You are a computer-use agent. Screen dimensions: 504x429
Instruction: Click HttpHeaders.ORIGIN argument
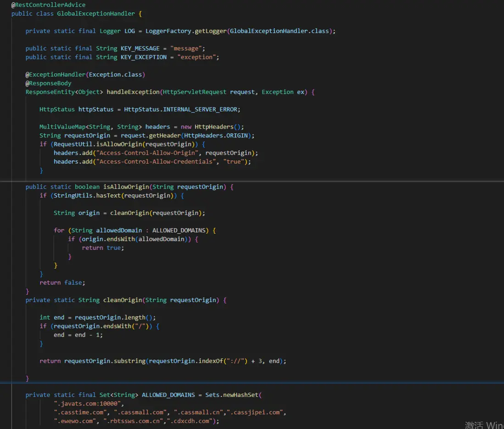pyautogui.click(x=216, y=135)
